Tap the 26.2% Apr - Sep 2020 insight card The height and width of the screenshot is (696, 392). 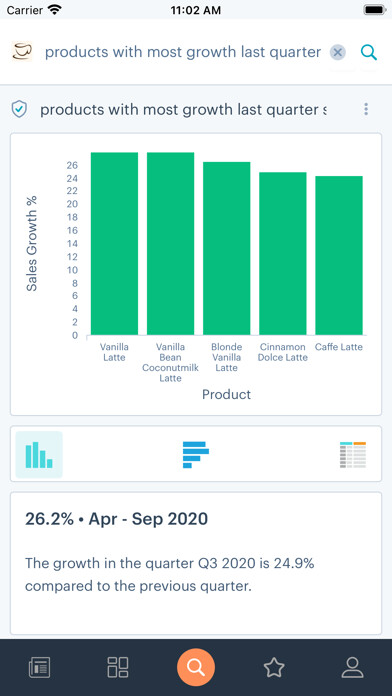(196, 563)
